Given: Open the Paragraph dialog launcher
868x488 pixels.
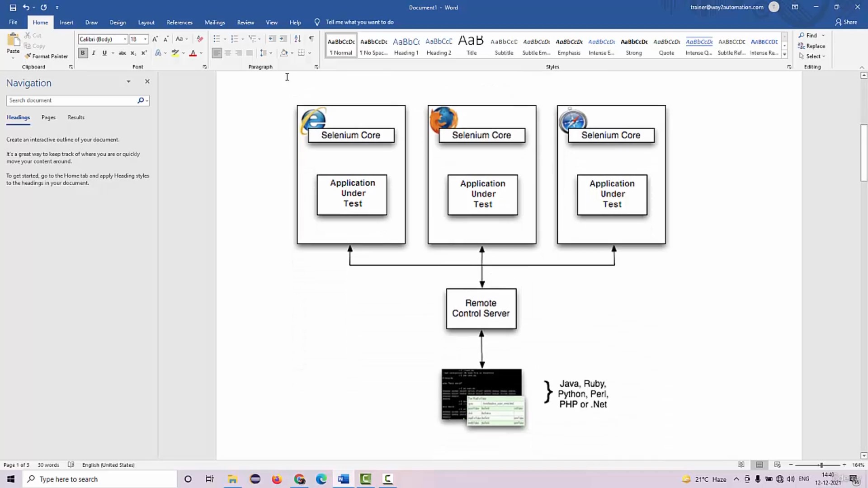Looking at the screenshot, I should (316, 67).
